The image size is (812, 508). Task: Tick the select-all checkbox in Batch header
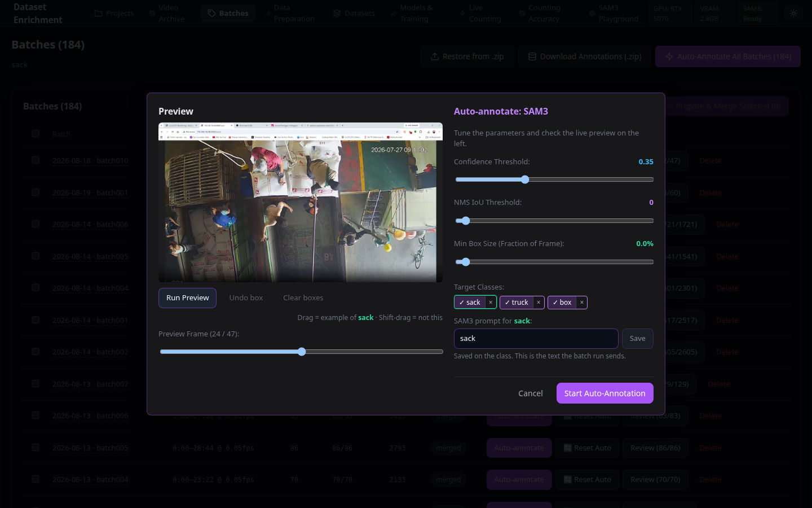tap(36, 134)
